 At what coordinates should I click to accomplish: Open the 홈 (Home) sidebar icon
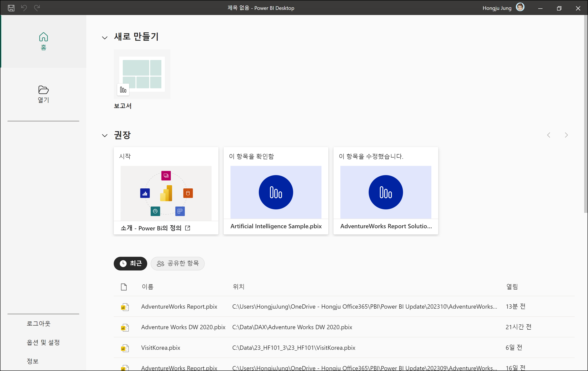[44, 41]
